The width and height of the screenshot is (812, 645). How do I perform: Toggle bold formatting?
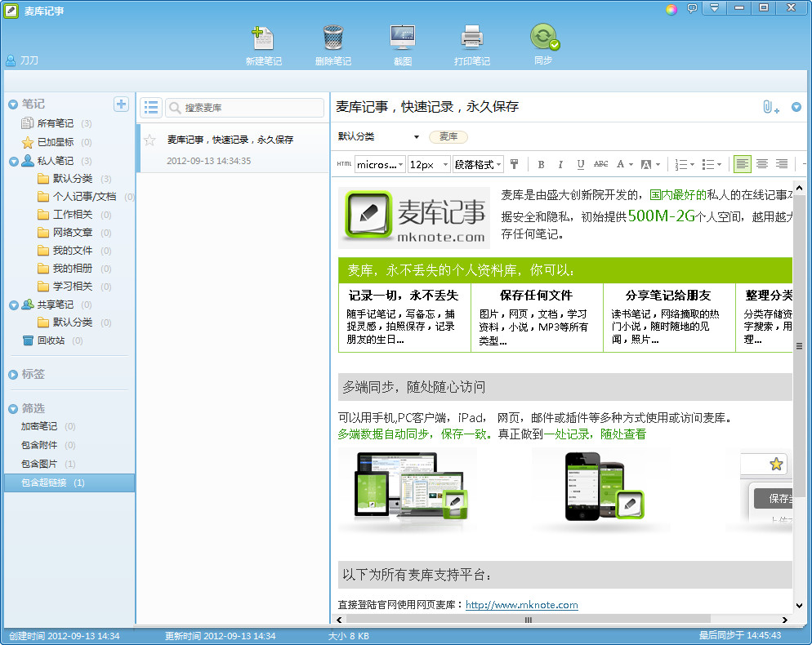click(x=541, y=165)
